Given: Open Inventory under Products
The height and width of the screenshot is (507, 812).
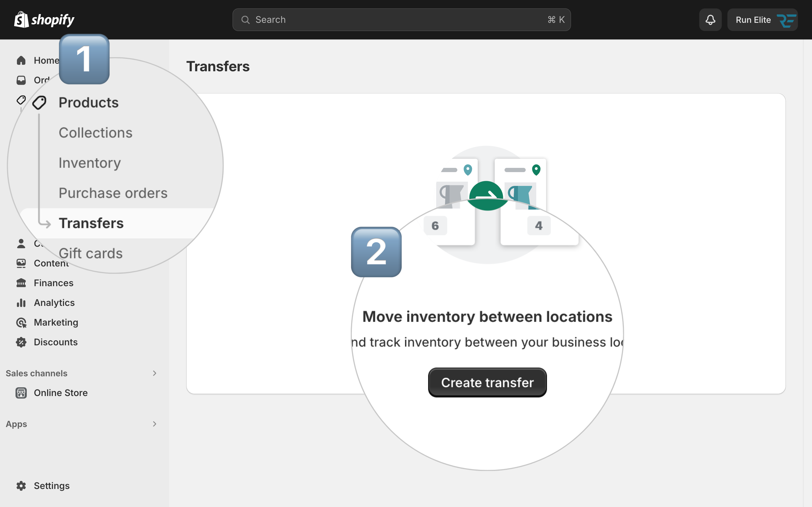Looking at the screenshot, I should [x=90, y=163].
